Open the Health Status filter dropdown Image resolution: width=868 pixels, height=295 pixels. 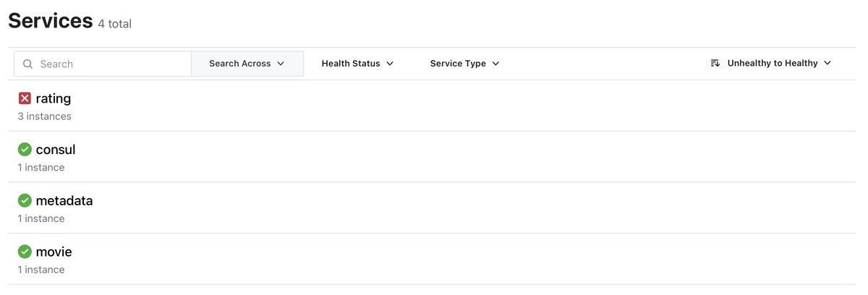coord(357,64)
